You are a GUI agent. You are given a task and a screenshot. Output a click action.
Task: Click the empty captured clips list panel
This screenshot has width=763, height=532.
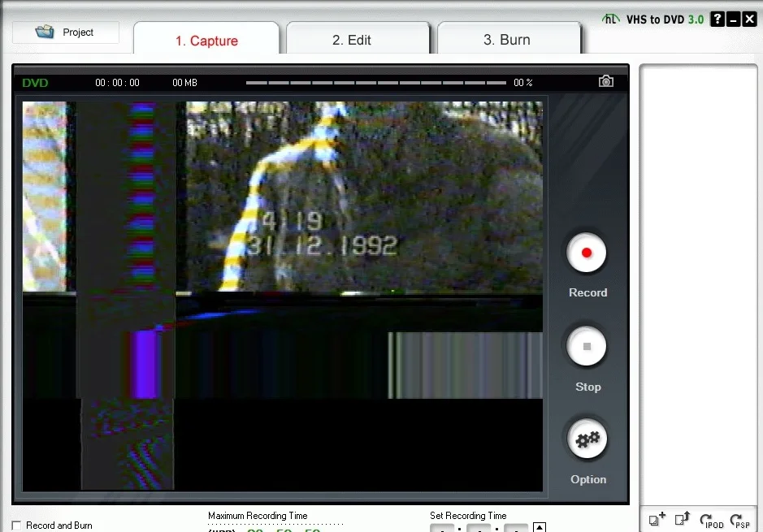(698, 285)
